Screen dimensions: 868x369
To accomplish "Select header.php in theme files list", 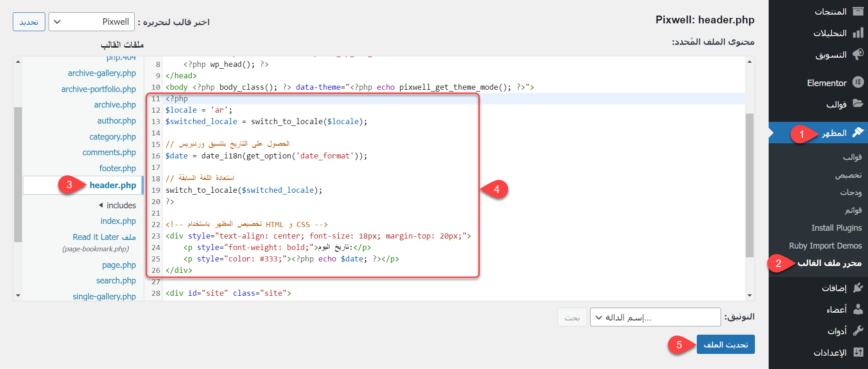I will point(113,185).
